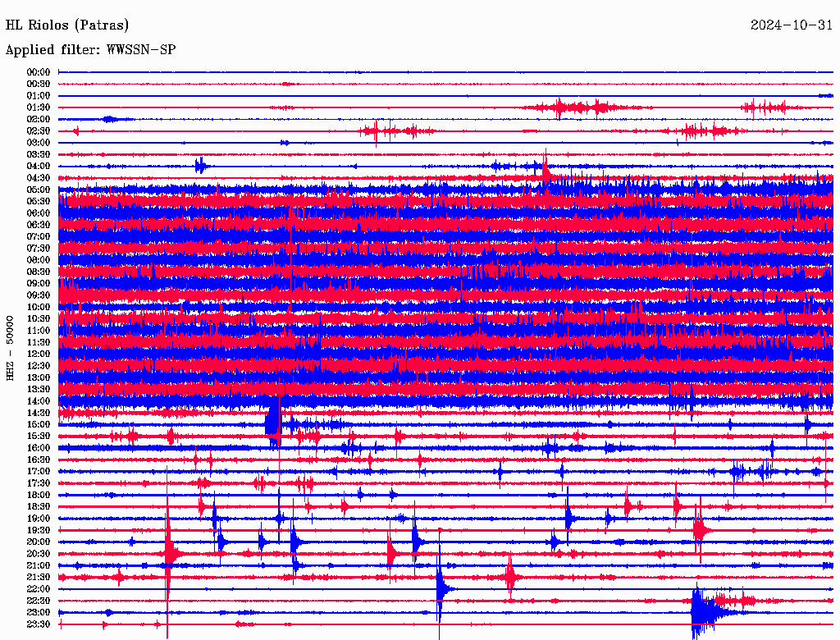Select the 05:30 time label
Image resolution: width=840 pixels, height=640 pixels.
coord(39,202)
